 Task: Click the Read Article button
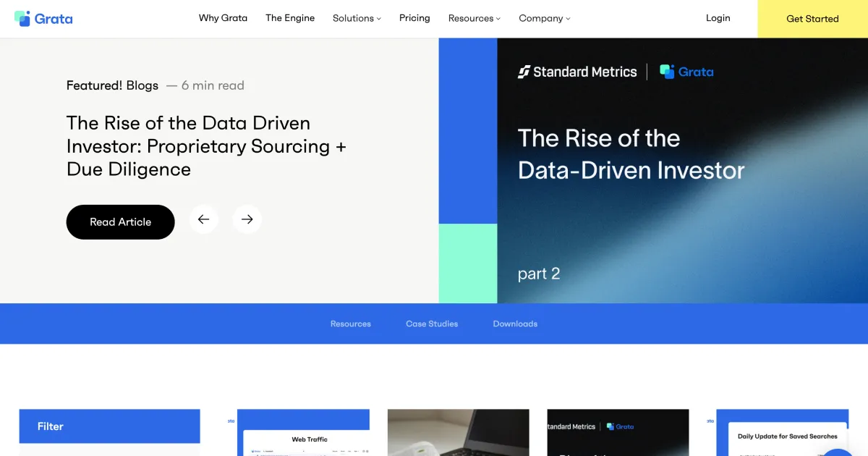120,221
